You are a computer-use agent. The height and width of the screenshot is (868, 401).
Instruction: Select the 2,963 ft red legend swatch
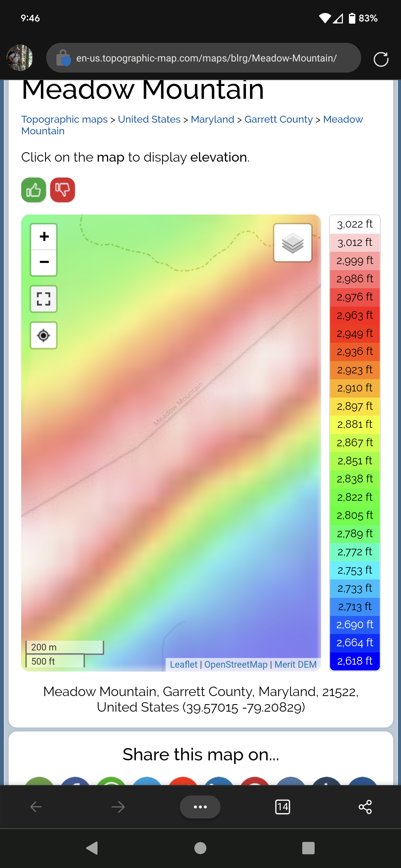tap(354, 315)
